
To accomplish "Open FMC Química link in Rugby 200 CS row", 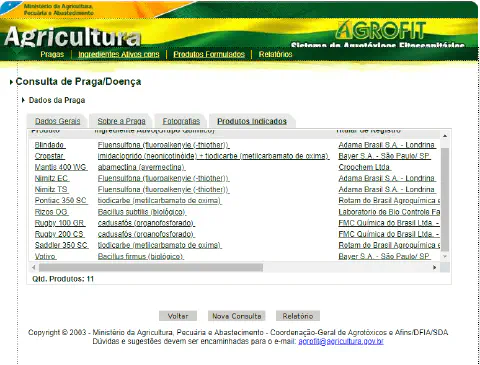I will click(389, 234).
